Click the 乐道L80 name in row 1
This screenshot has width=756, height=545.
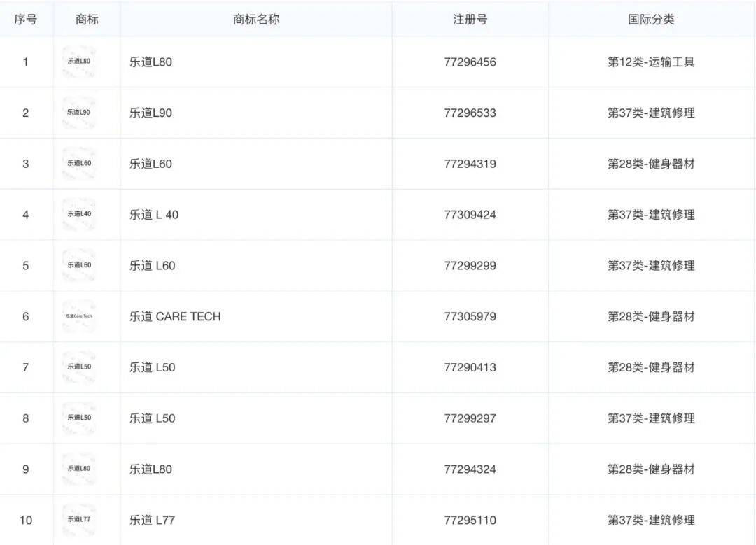click(150, 62)
